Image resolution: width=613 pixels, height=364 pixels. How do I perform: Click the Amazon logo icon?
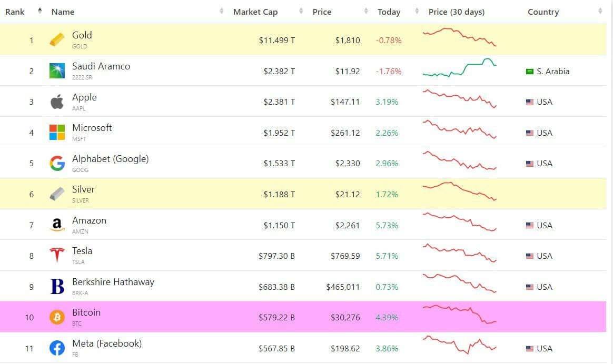tap(57, 225)
